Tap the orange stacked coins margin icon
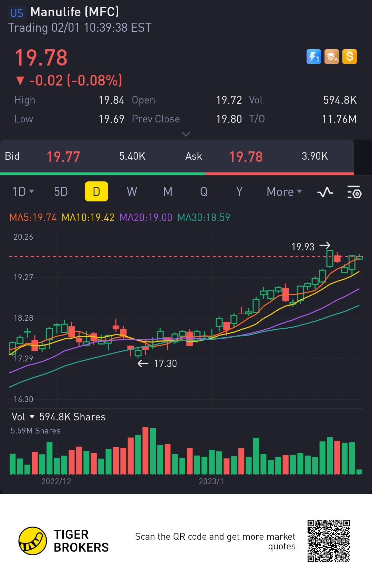This screenshot has height=588, width=372. click(x=331, y=57)
